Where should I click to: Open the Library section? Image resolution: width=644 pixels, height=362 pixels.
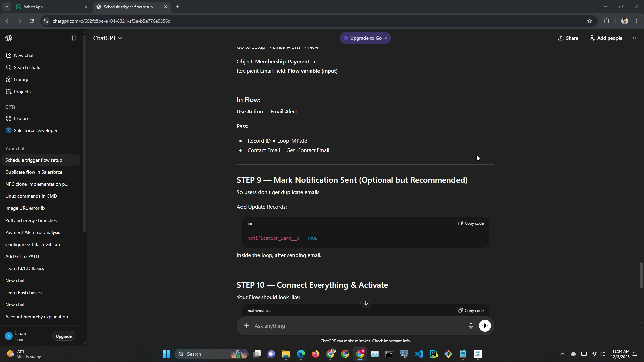click(x=21, y=79)
